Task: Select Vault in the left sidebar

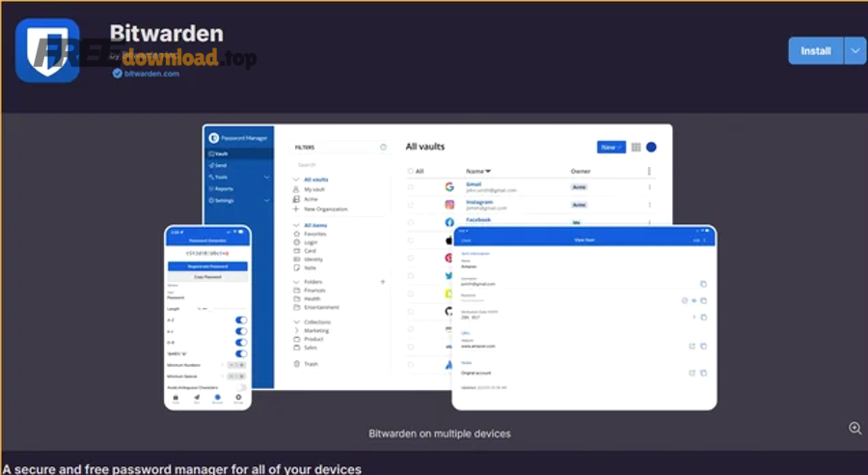Action: (x=222, y=154)
